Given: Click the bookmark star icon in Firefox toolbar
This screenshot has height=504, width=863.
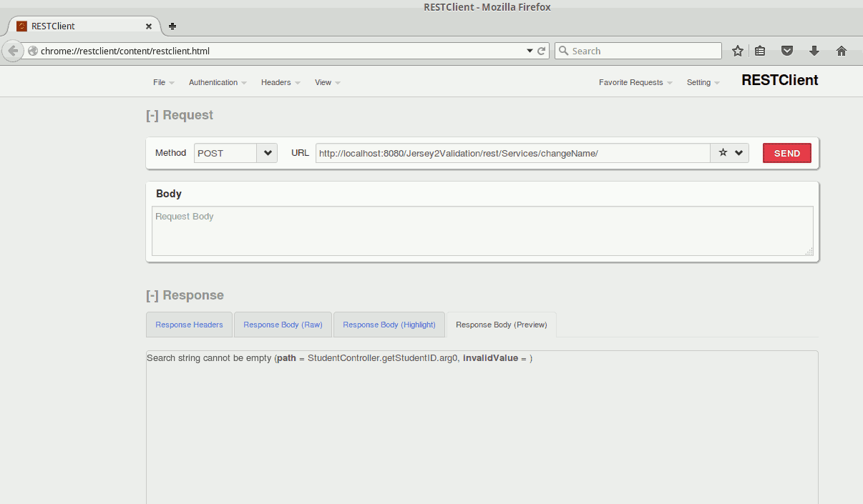Looking at the screenshot, I should 737,51.
